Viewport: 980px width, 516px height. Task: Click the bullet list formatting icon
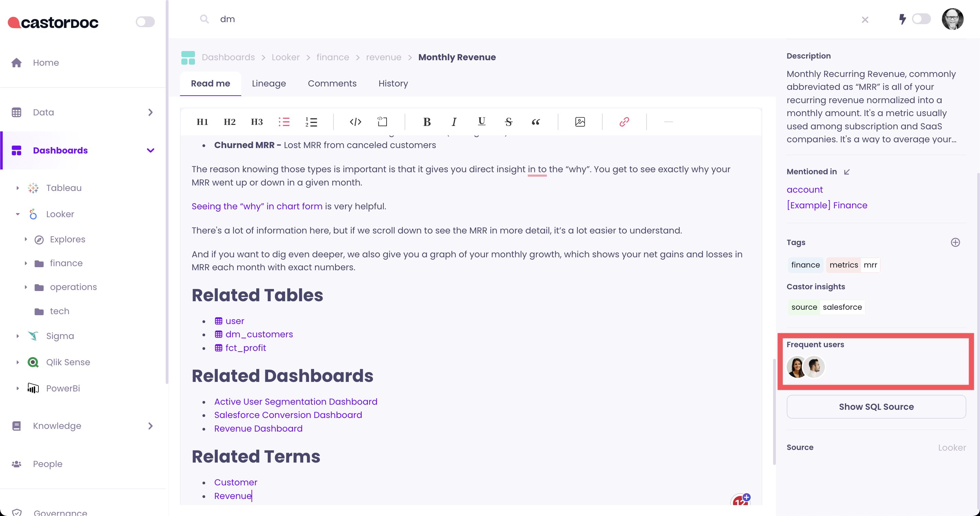284,122
